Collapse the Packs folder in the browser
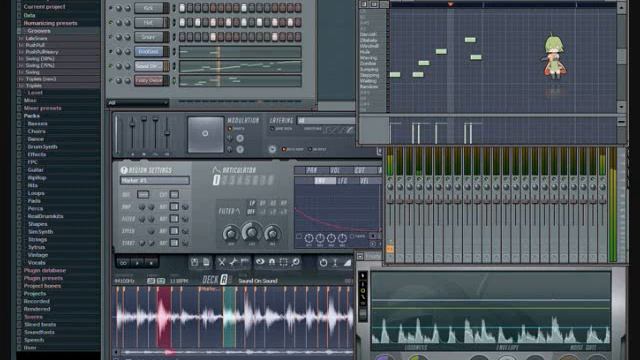Viewport: 640px width, 360px height. pyautogui.click(x=31, y=116)
